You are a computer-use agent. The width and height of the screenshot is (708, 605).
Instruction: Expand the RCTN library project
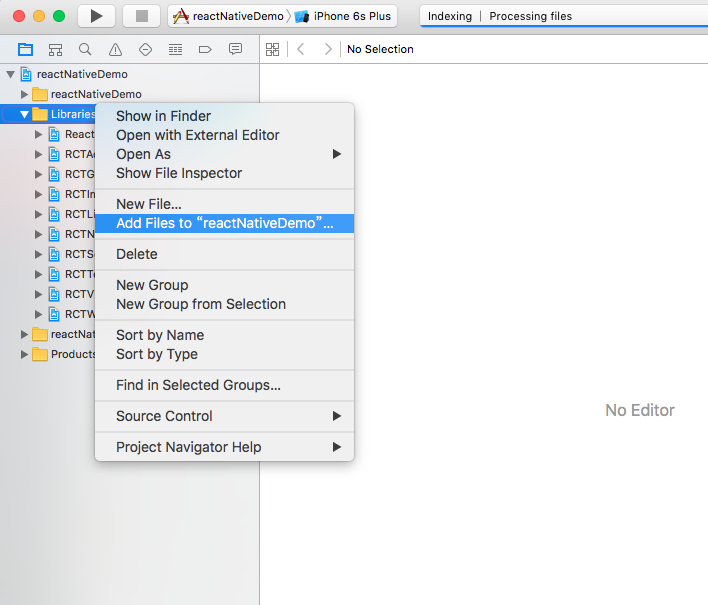(38, 234)
